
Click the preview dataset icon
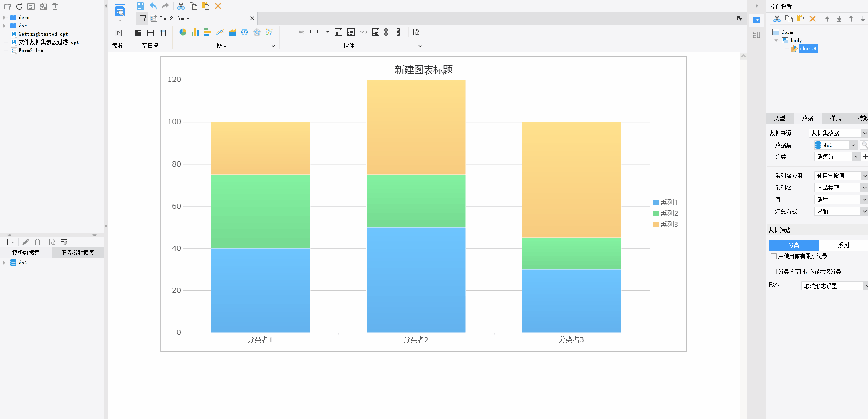pos(52,242)
